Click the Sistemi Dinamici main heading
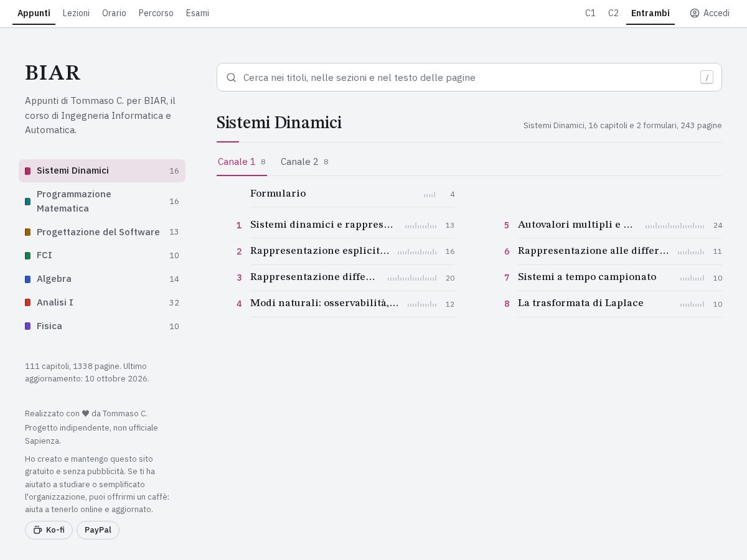 click(x=279, y=123)
